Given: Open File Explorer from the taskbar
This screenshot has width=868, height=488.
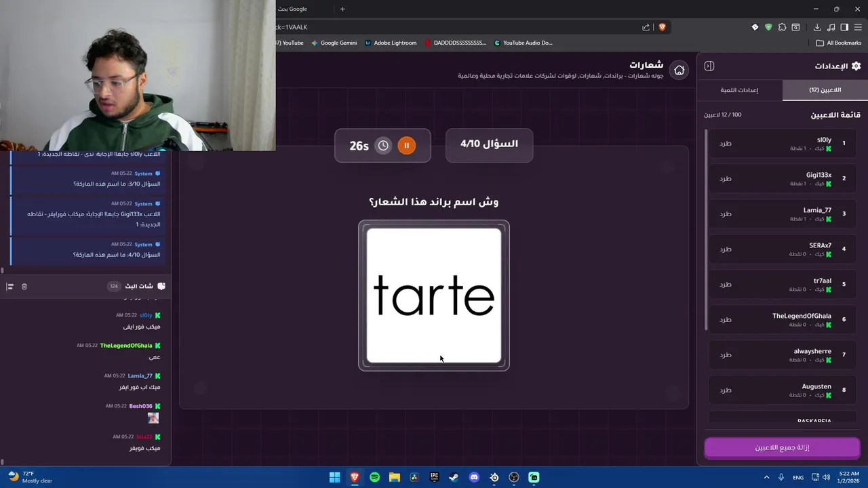Looking at the screenshot, I should 395,477.
